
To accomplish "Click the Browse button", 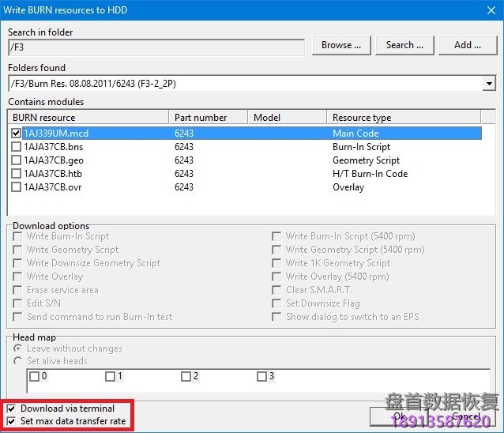I will click(341, 45).
